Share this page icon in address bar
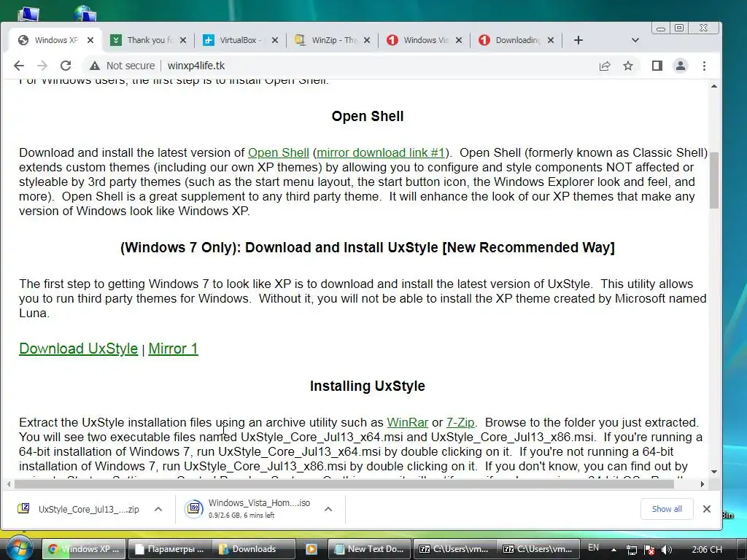747x560 pixels. 605,66
